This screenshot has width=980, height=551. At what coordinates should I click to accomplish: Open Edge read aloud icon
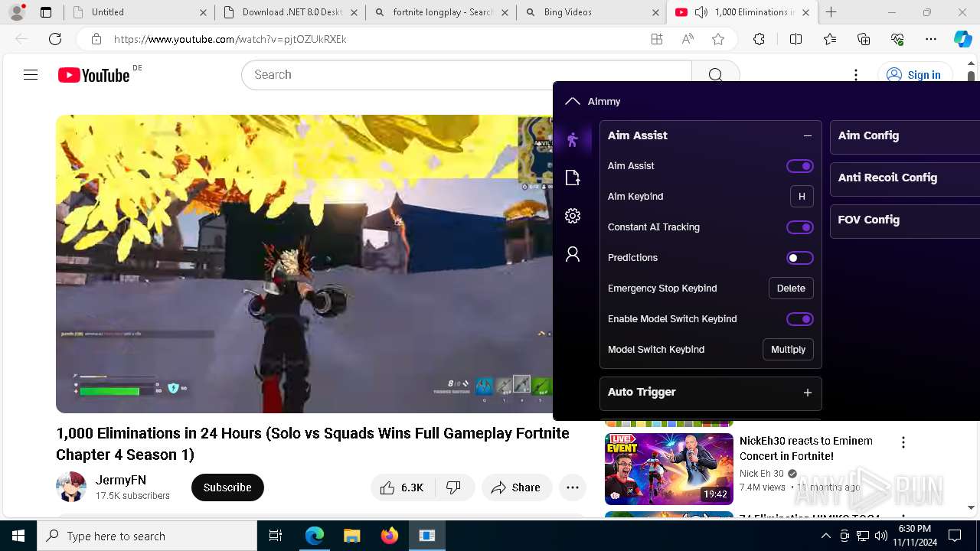coord(688,39)
